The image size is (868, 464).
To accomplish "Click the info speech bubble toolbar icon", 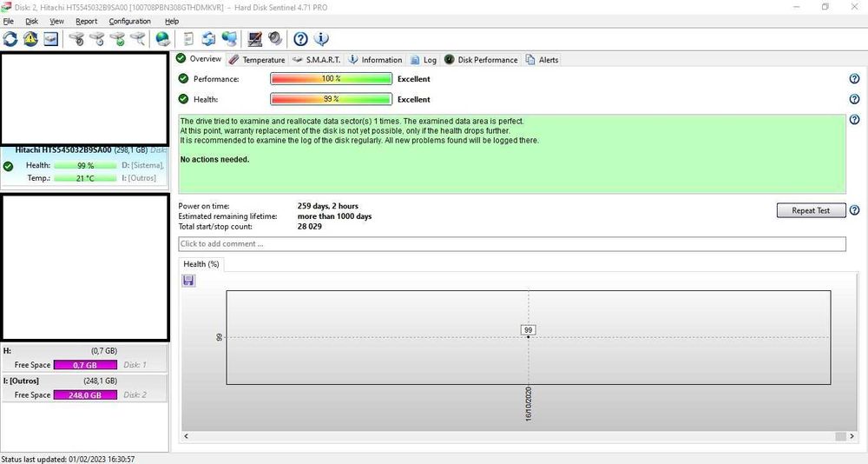I will (x=321, y=39).
